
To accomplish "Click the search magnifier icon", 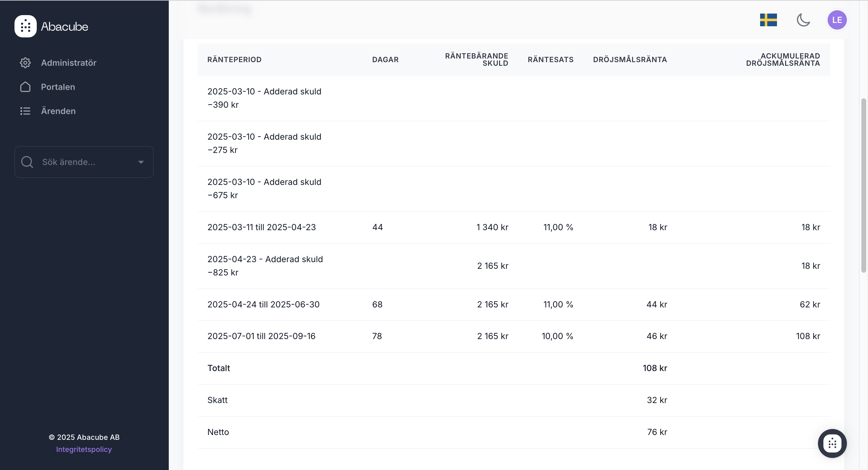I will [27, 162].
